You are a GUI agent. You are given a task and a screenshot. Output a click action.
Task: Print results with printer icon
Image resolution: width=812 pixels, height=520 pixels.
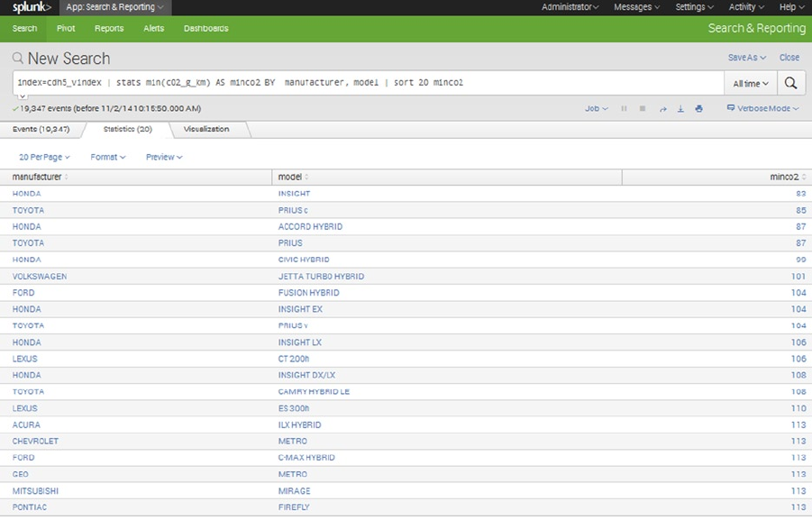click(x=699, y=109)
